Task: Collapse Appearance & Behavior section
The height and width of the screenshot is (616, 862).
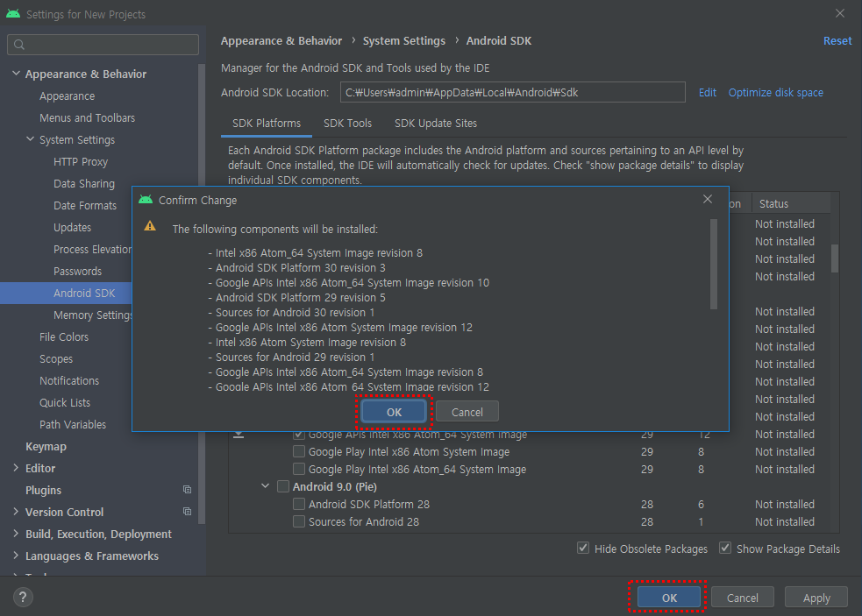Action: pos(16,73)
